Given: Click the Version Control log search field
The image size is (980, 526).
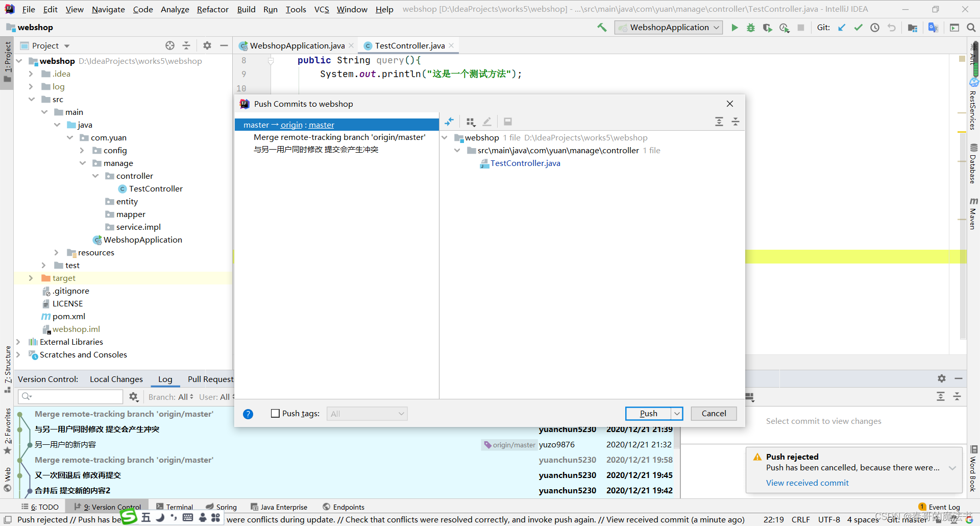Looking at the screenshot, I should tap(70, 397).
